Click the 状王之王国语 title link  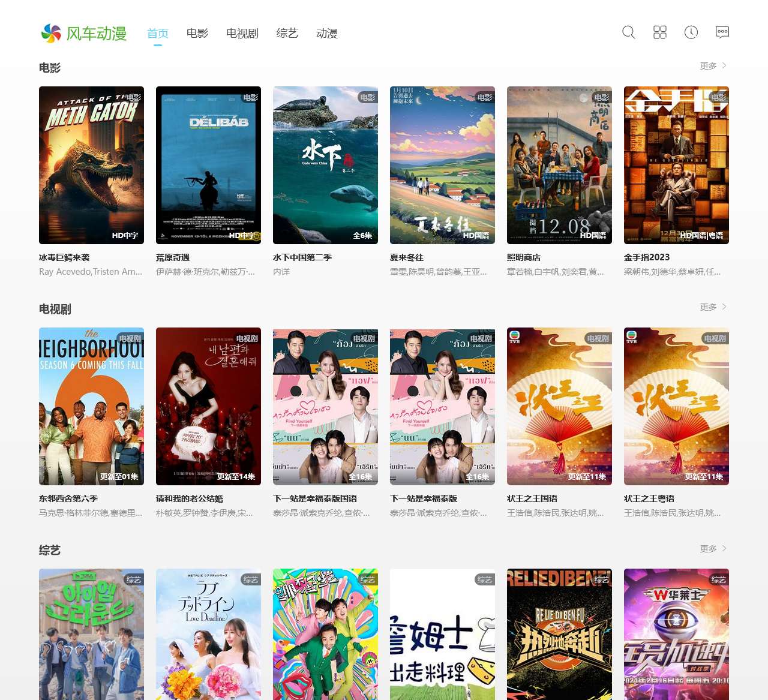point(532,498)
